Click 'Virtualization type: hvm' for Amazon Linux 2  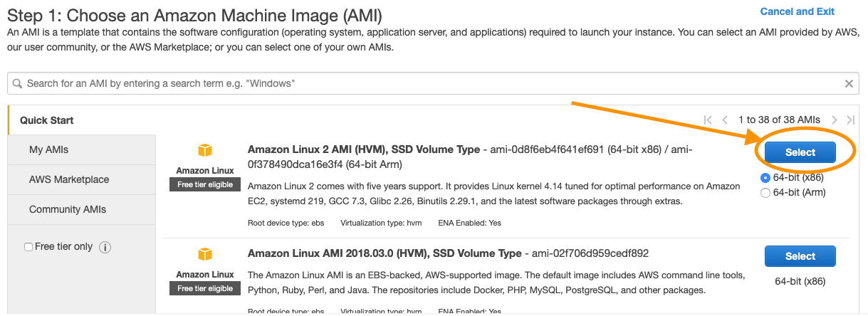point(381,223)
